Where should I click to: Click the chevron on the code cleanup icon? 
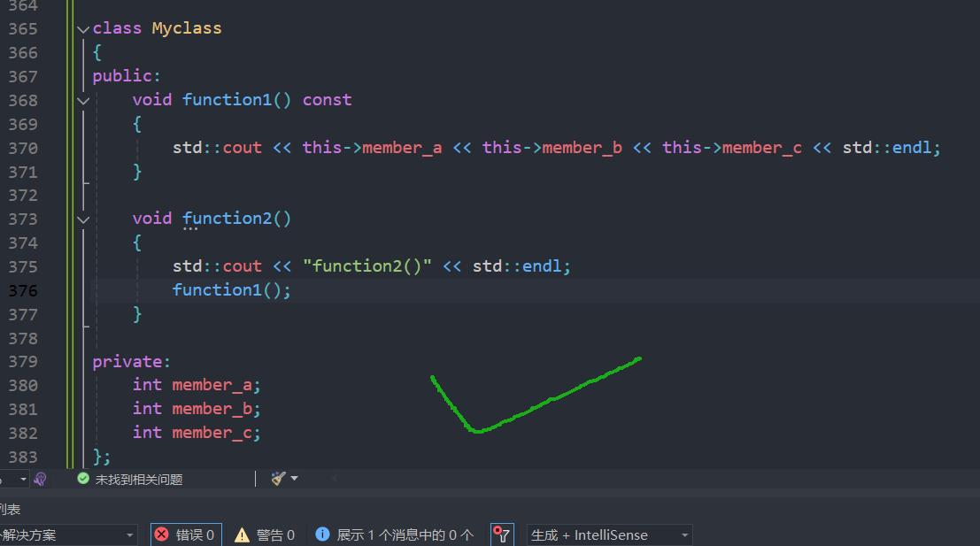pyautogui.click(x=294, y=478)
